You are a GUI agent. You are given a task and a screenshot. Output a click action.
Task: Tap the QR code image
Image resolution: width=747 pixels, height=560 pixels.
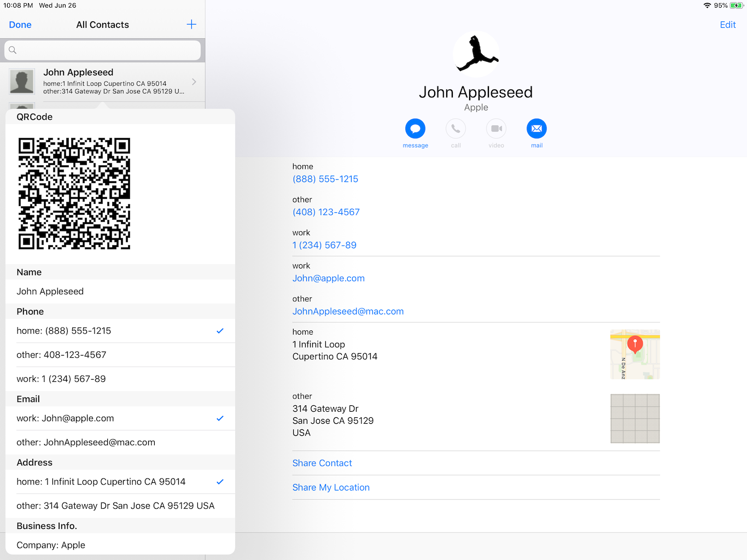coord(74,194)
